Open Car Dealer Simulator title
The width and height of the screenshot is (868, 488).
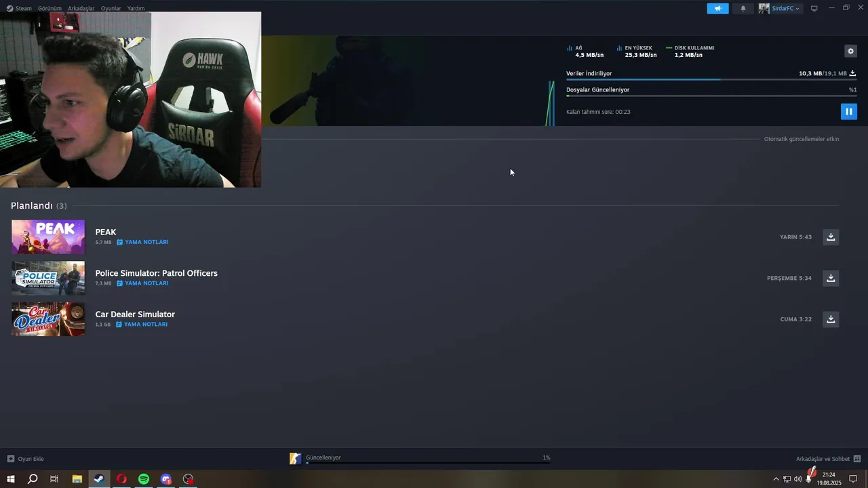(x=135, y=314)
